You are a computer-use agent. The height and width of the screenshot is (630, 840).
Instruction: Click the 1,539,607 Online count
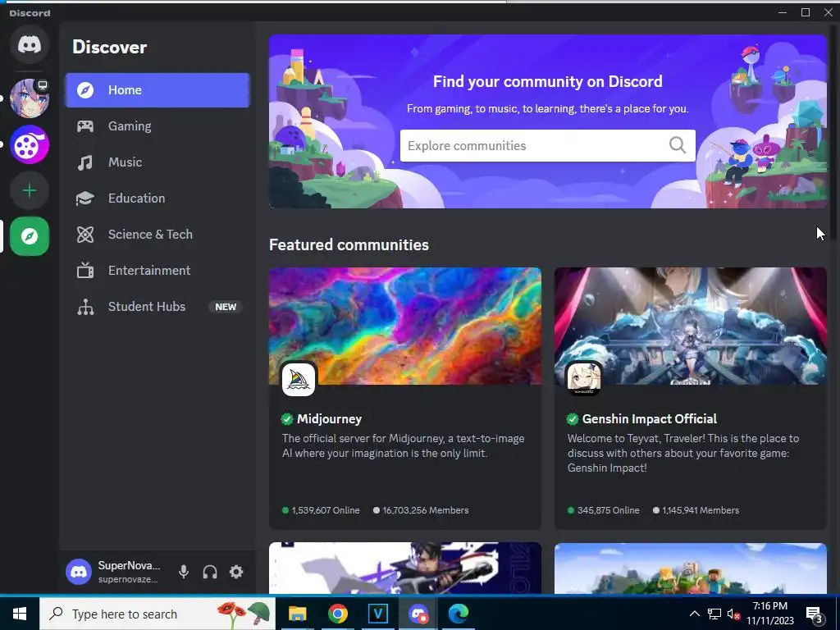pos(321,510)
